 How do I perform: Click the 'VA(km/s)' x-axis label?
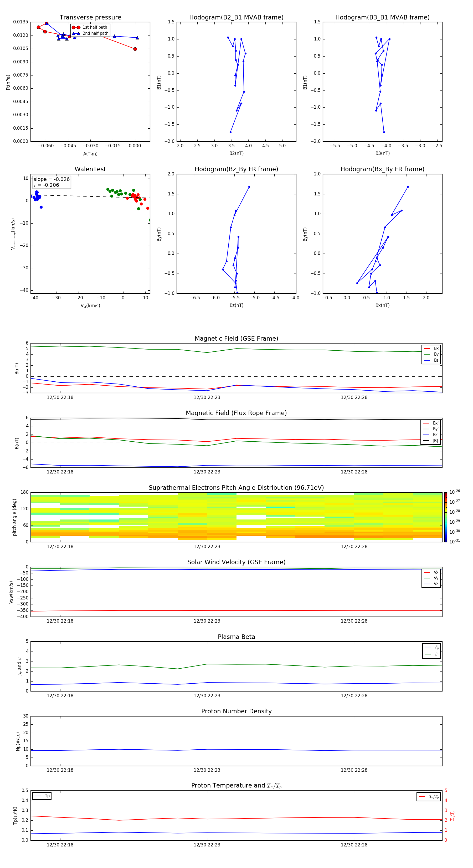(x=90, y=306)
